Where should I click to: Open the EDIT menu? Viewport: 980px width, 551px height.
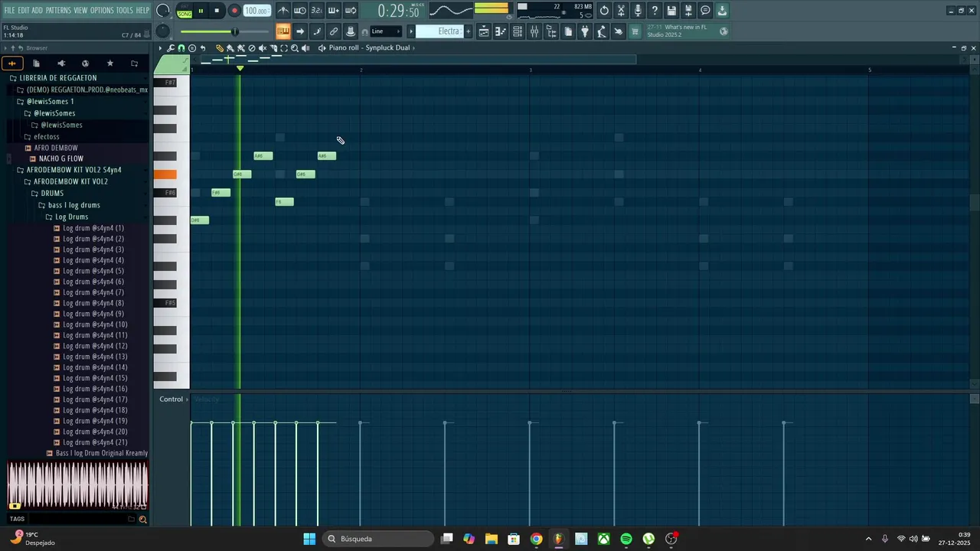(24, 10)
